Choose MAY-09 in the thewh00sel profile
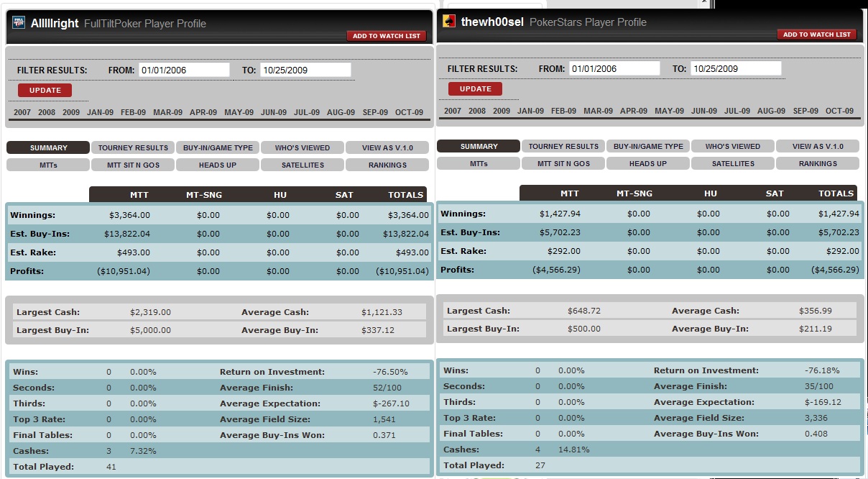 (669, 111)
